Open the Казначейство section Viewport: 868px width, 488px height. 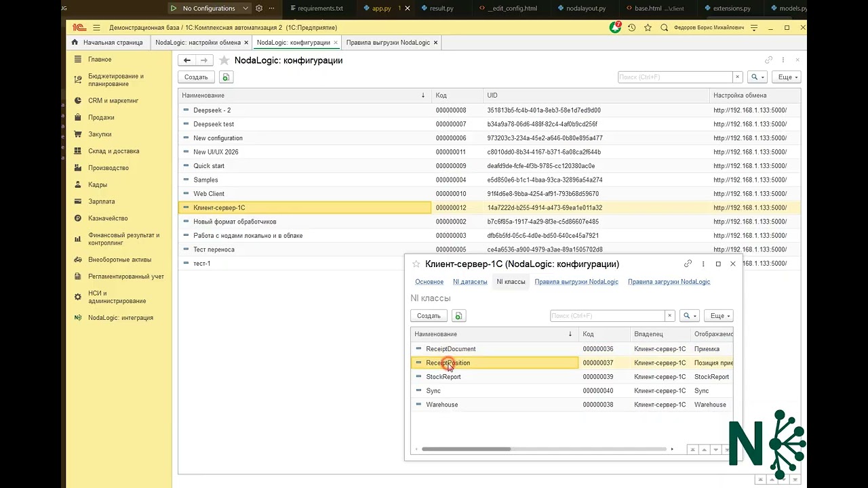(108, 218)
